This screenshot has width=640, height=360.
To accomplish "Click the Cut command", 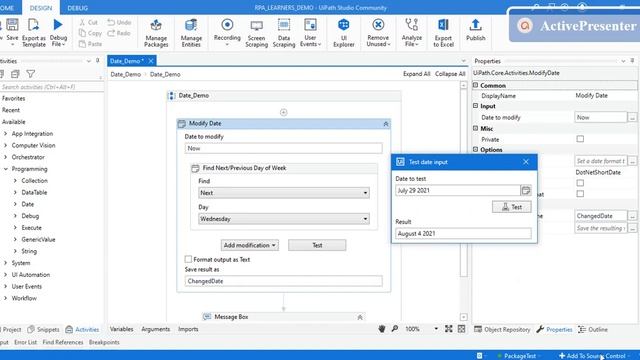I will coord(89,22).
